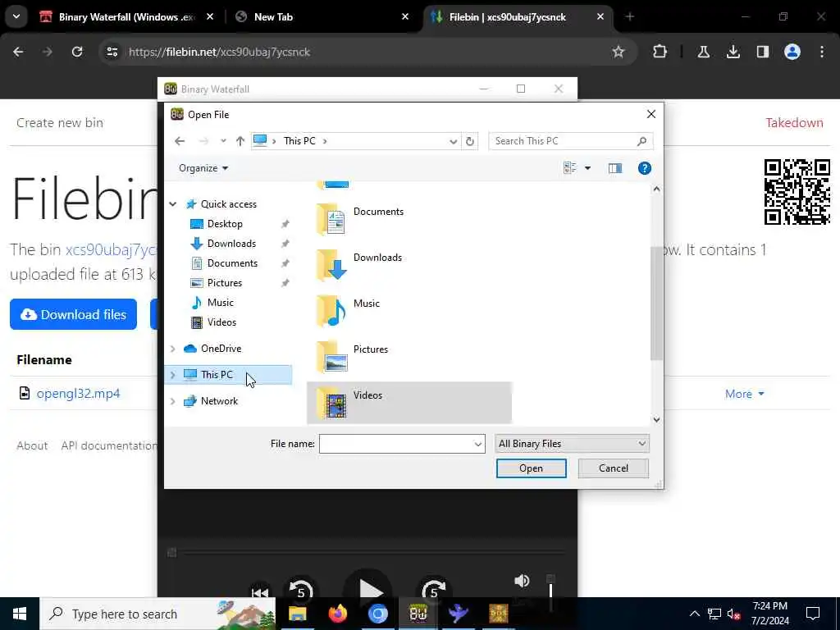The height and width of the screenshot is (630, 840).
Task: Open Chrome downloads
Action: point(733,52)
